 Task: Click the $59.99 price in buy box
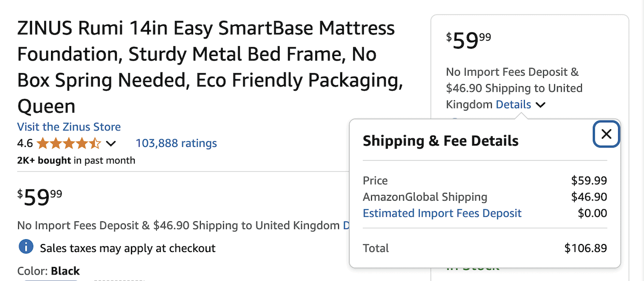469,40
